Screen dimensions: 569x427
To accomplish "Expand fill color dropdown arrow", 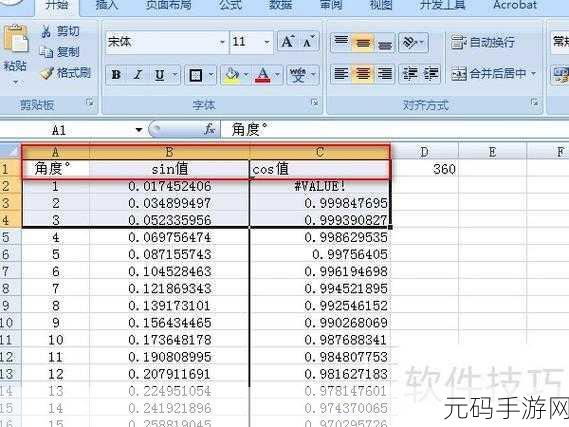I will pyautogui.click(x=246, y=75).
